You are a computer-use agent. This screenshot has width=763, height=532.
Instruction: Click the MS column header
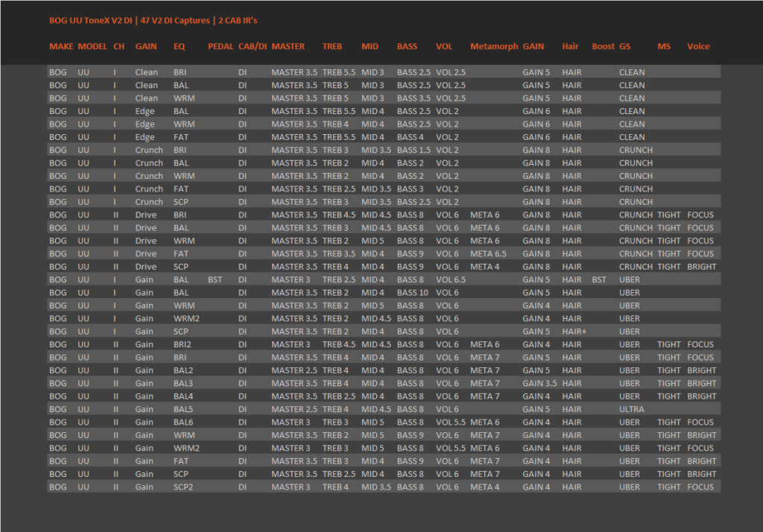[664, 46]
